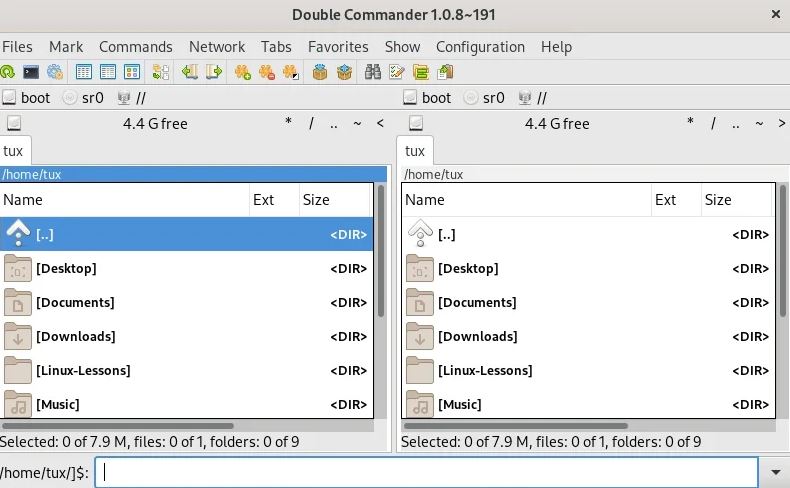790x488 pixels.
Task: Click the go-forward right arrow icon
Action: click(214, 72)
